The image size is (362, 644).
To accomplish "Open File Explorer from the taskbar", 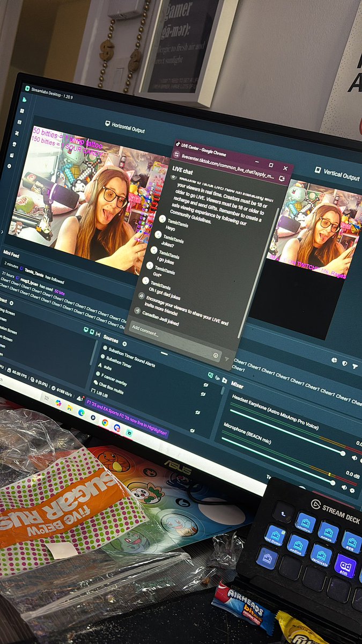I will pos(69,407).
